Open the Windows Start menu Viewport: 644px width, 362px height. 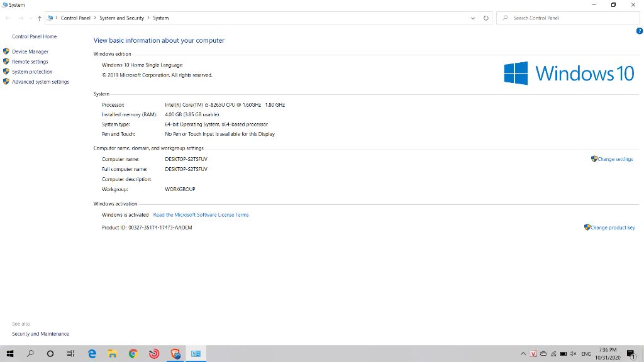coord(10,353)
